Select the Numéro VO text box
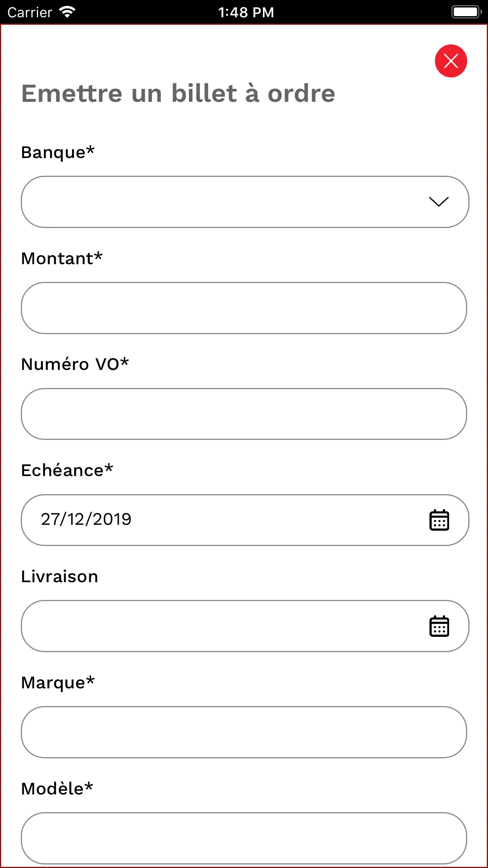The height and width of the screenshot is (868, 488). (244, 414)
